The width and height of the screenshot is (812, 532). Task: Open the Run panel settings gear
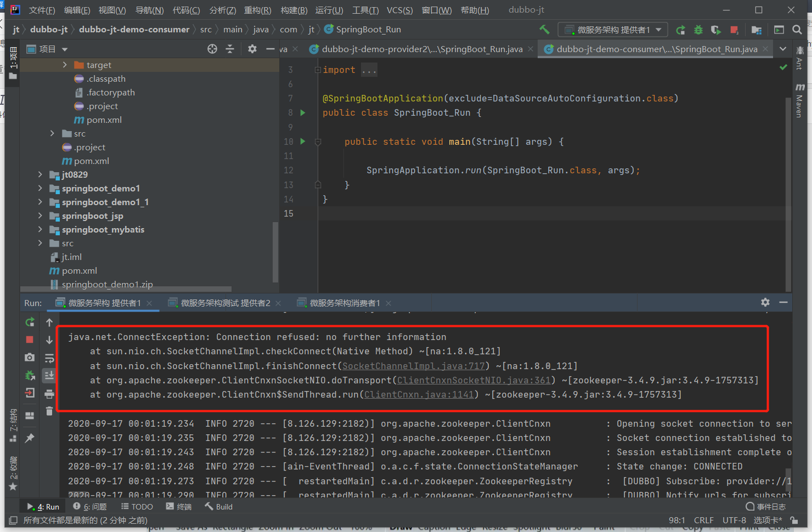pyautogui.click(x=765, y=302)
